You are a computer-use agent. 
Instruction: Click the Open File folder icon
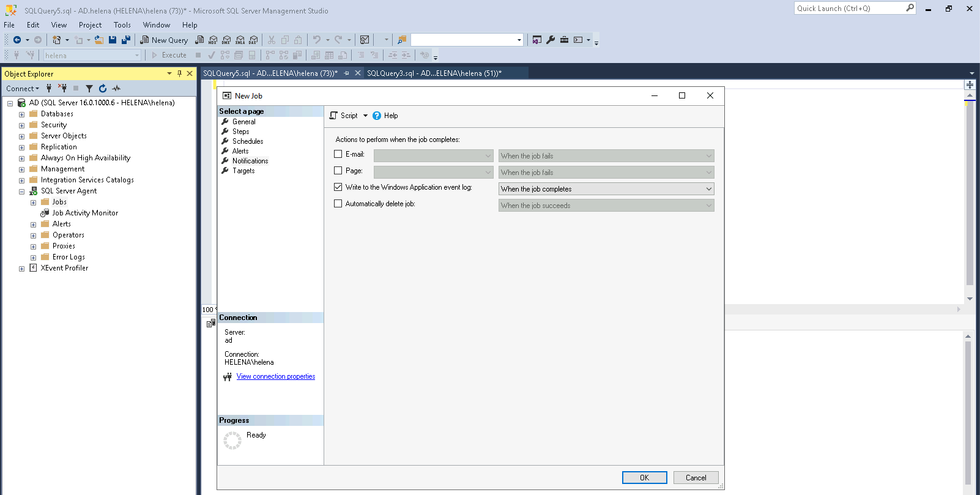(98, 40)
